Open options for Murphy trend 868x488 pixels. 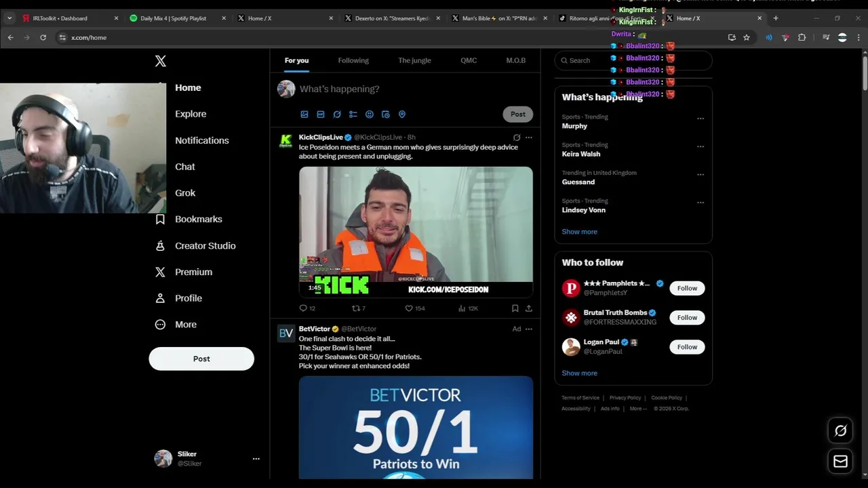(x=701, y=119)
